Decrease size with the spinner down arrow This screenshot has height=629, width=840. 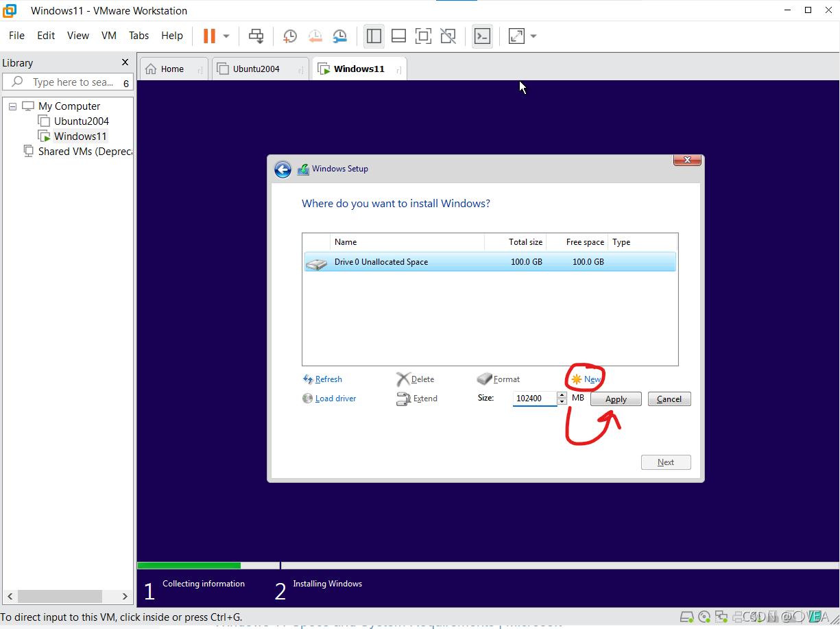[562, 402]
